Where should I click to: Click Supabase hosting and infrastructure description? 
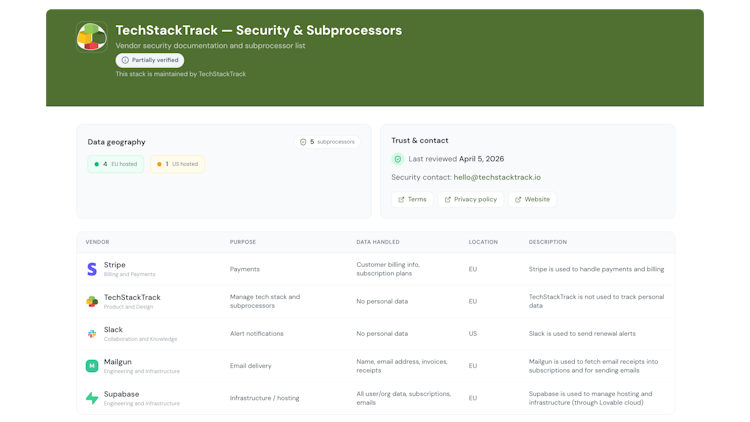click(590, 398)
